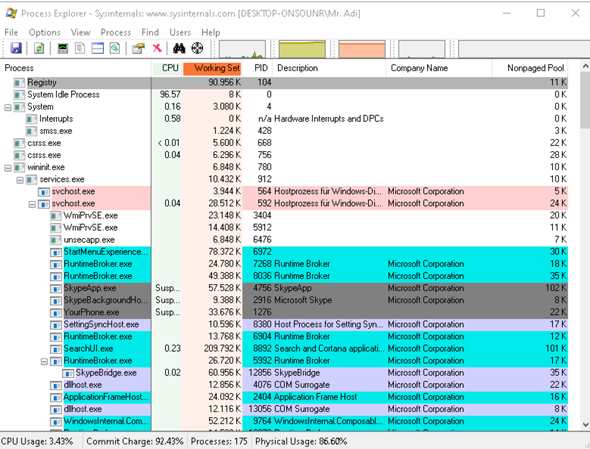Screen dimensions: 590x449
Task: Click the orange physical memory graph
Action: pos(362,49)
